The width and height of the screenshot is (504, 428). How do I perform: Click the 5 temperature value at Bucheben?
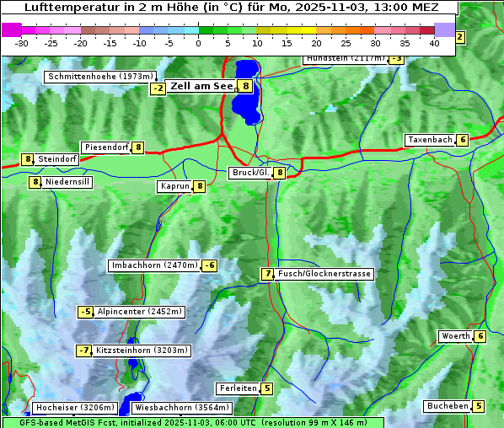(479, 406)
